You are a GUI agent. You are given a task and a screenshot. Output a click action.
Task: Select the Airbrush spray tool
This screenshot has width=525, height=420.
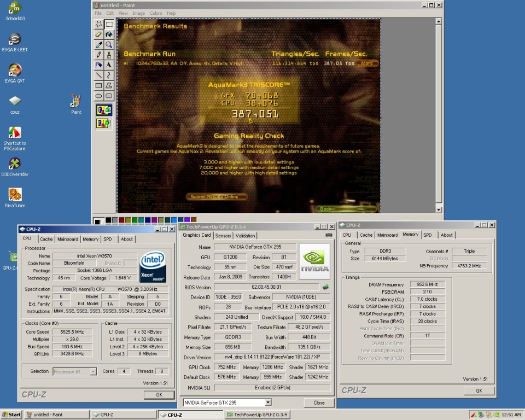click(x=99, y=65)
